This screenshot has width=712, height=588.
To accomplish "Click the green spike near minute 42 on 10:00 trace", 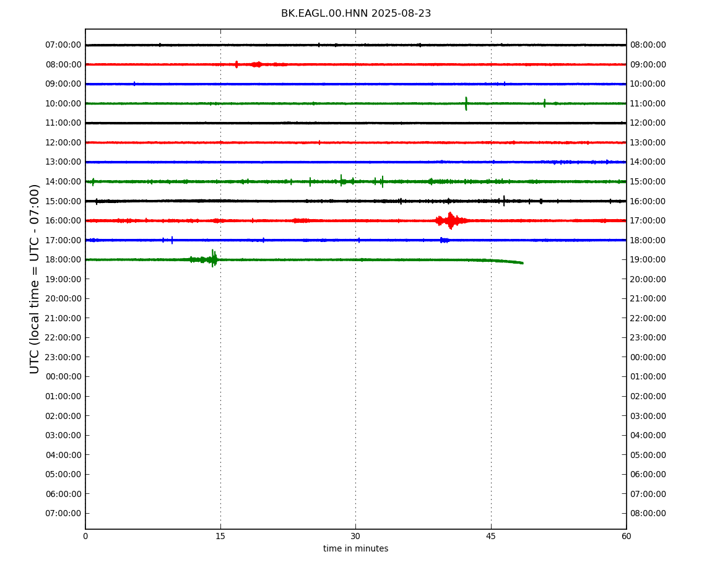I will 466,103.
